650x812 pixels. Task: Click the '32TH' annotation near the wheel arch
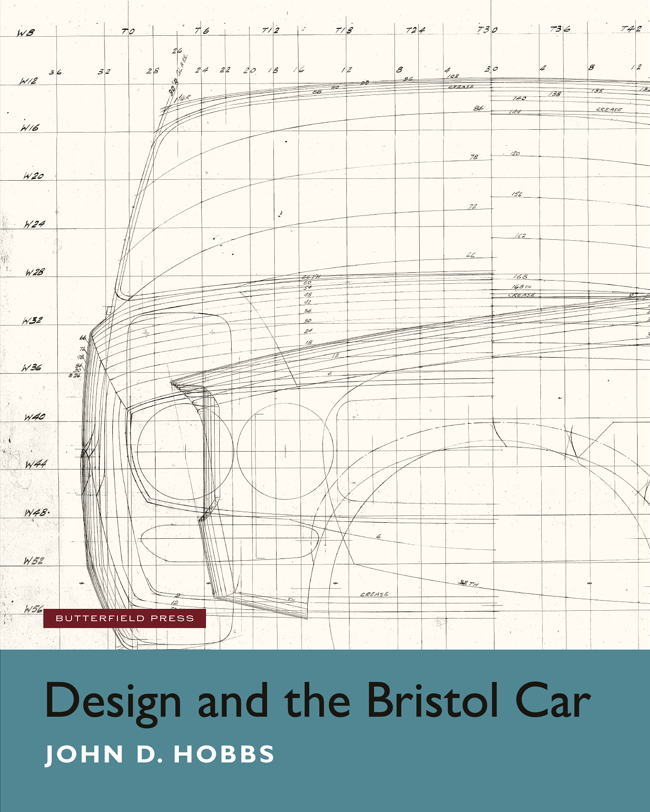coord(469,583)
